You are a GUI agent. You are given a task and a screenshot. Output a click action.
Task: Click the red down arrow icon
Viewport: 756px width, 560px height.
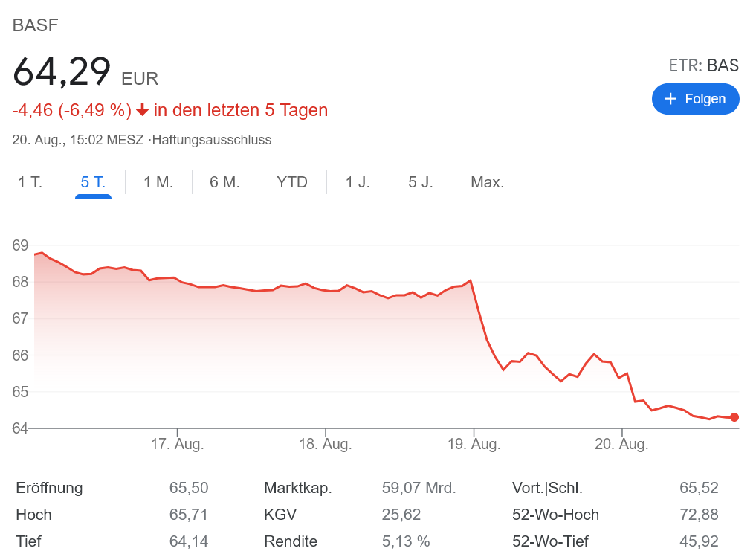click(x=143, y=111)
